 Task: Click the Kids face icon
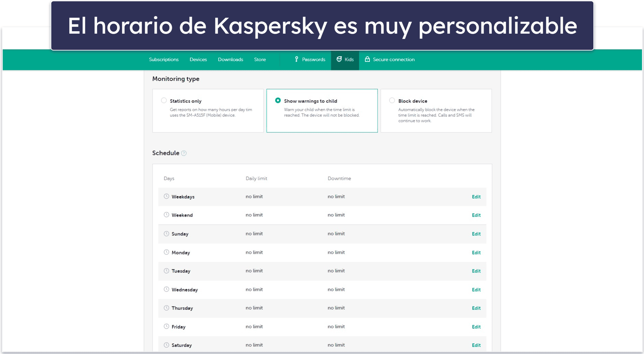(x=339, y=59)
